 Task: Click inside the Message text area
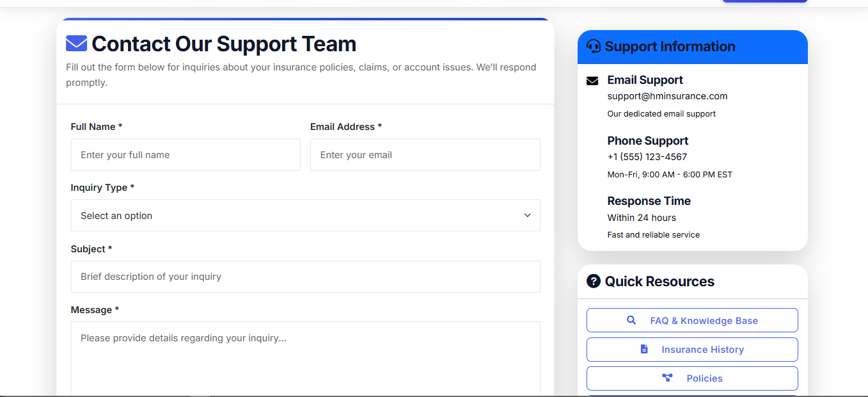[x=305, y=359]
